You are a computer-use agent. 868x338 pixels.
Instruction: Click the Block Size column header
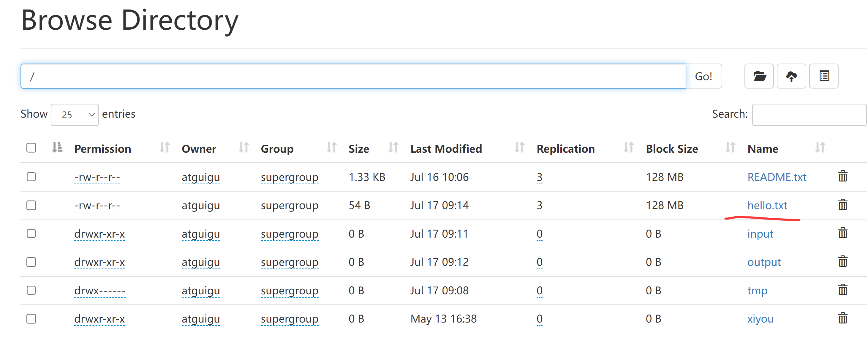pyautogui.click(x=672, y=149)
